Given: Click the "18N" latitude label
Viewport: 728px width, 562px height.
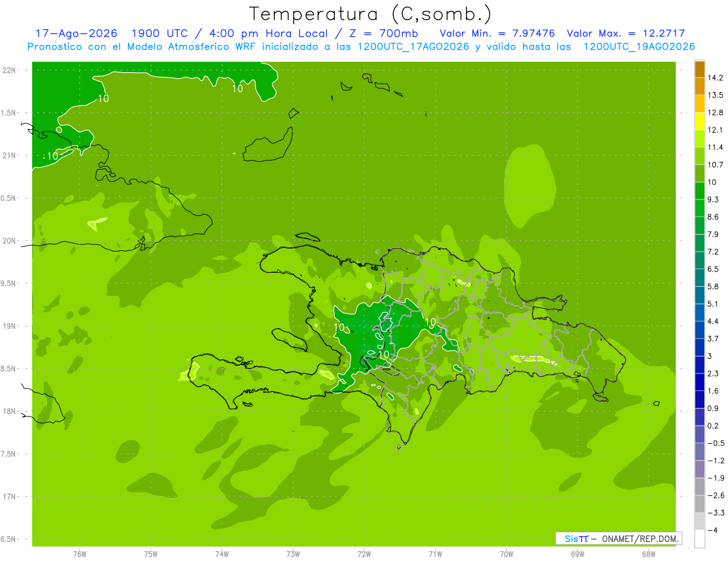Looking at the screenshot, I should pyautogui.click(x=10, y=411).
